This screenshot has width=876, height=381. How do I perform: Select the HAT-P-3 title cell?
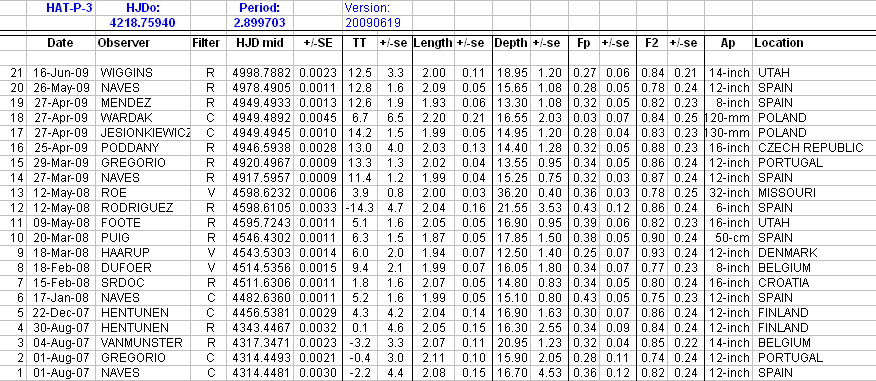click(x=61, y=8)
